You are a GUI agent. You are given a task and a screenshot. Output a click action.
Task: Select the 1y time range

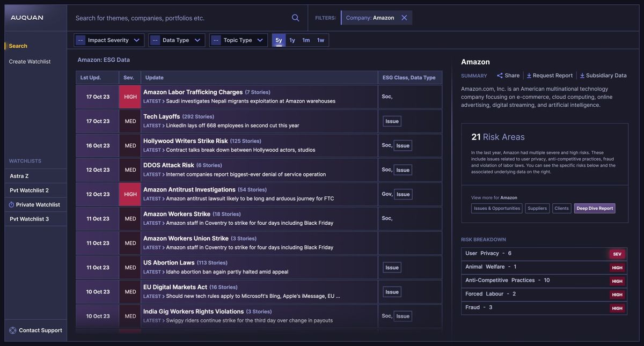(x=292, y=40)
